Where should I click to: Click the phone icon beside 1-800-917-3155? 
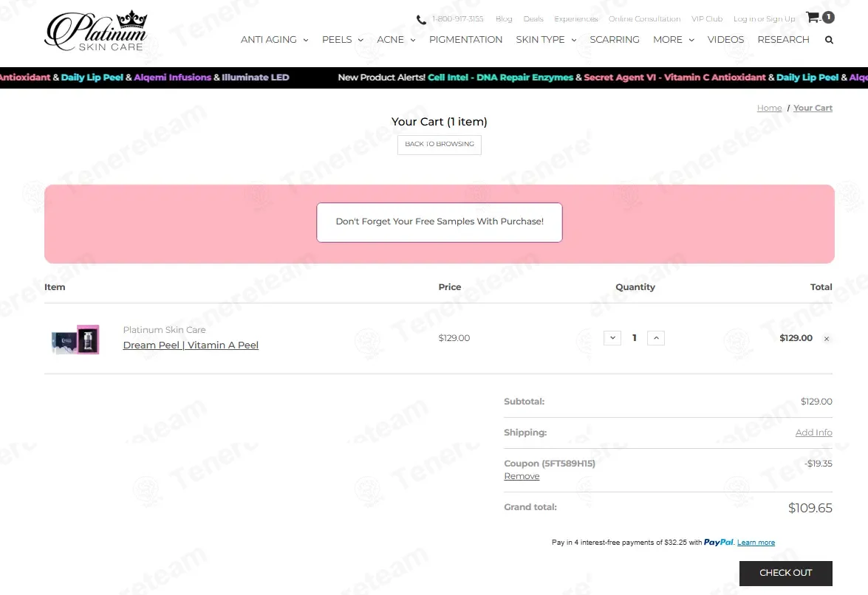[x=421, y=19]
